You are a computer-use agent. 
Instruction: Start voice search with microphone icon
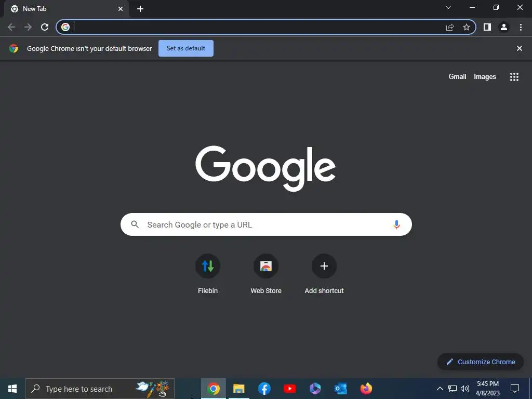pos(396,224)
